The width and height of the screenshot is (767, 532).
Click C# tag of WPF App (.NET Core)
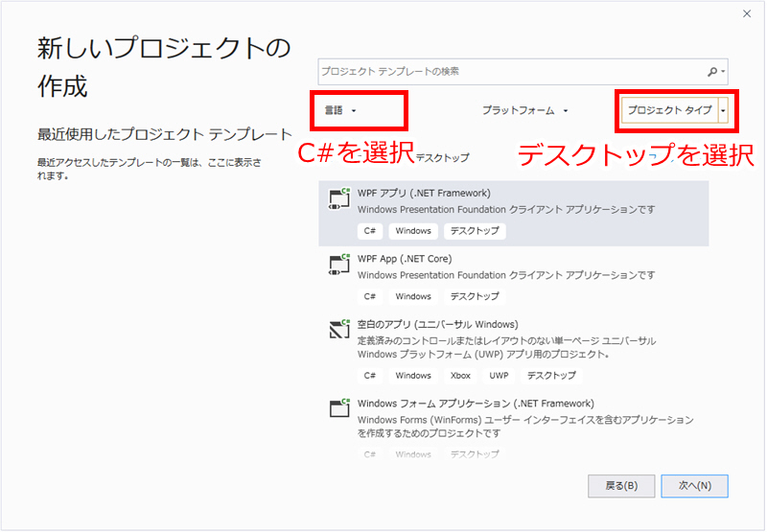pos(370,296)
